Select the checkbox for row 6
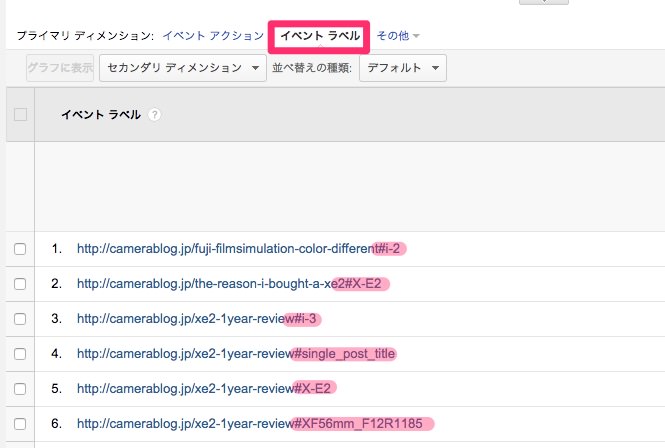Screen dimensions: 665x448 [x=20, y=424]
